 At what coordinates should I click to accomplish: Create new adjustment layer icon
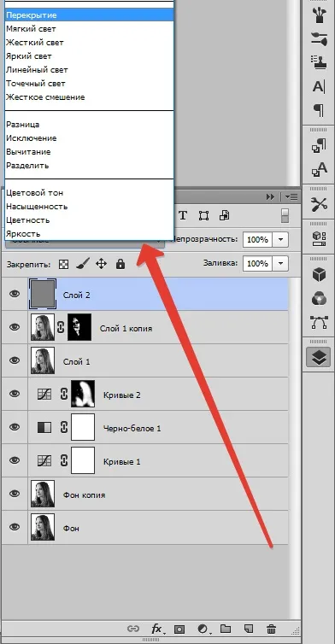pyautogui.click(x=203, y=629)
